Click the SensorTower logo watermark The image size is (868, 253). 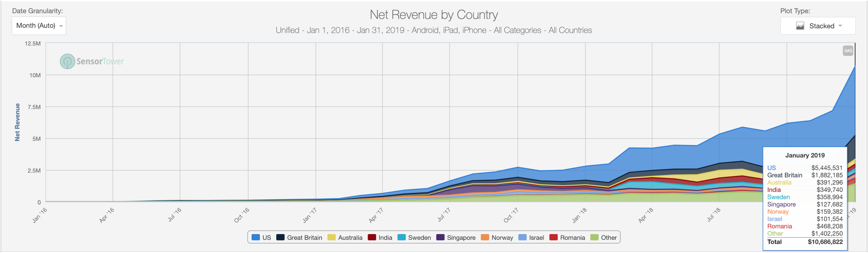pos(92,61)
